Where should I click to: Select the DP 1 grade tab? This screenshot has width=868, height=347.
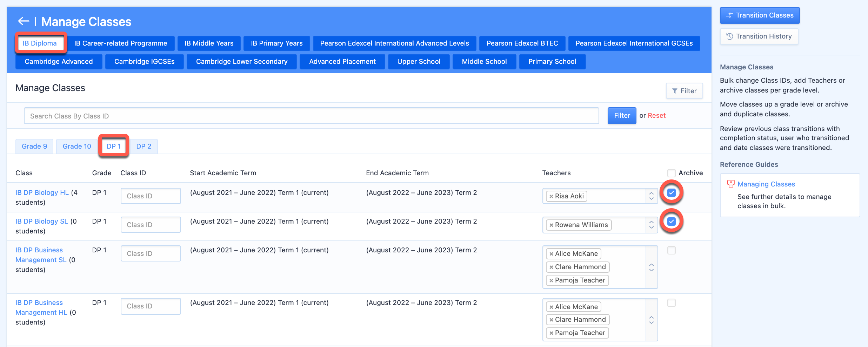click(114, 146)
